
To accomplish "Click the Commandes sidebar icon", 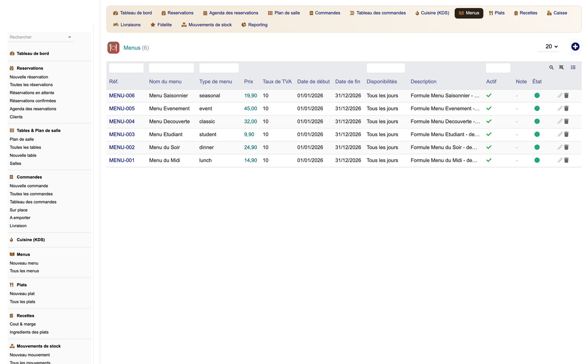I will pos(12,177).
